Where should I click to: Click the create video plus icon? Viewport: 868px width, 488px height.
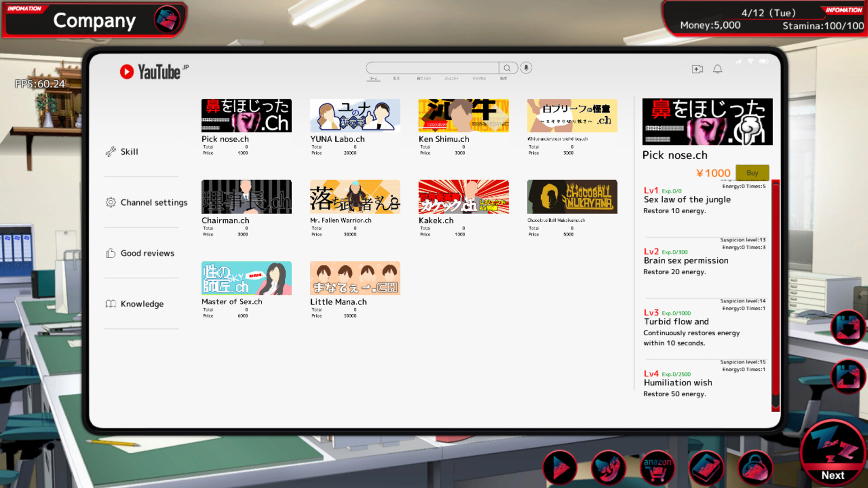coord(697,69)
